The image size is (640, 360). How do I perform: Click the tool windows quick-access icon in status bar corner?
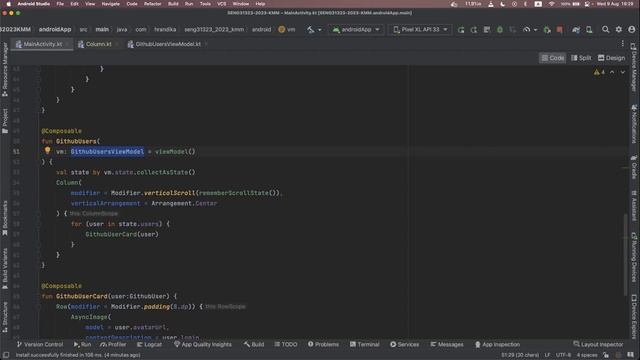click(x=6, y=355)
